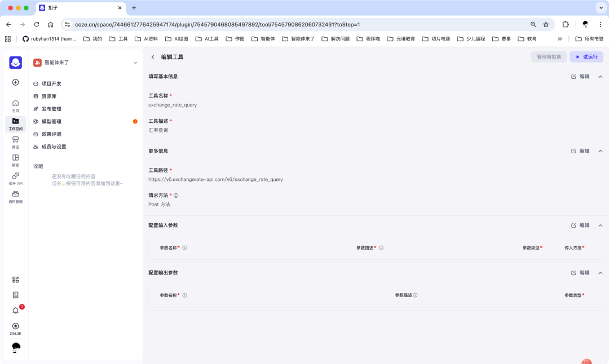Click 编辑 for 更多信息
Viewport: 609px width, 364px height.
pyautogui.click(x=580, y=152)
